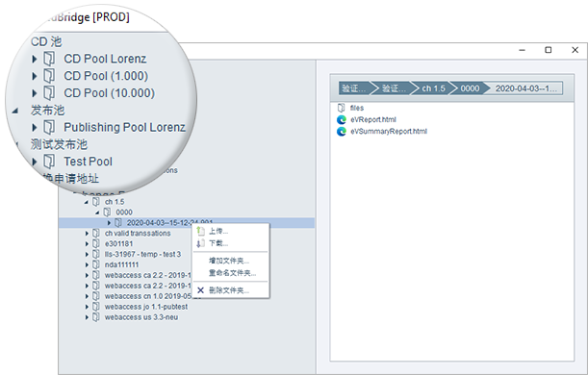
Task: Open the eVReport.html Edge icon
Action: coord(342,119)
